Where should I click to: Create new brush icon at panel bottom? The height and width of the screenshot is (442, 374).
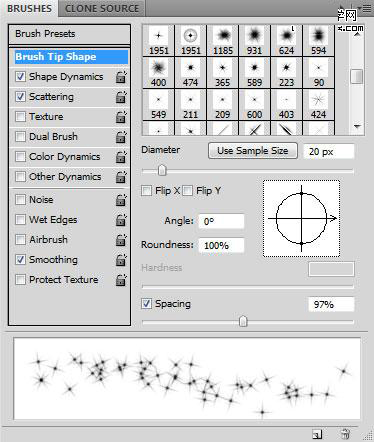pyautogui.click(x=317, y=434)
